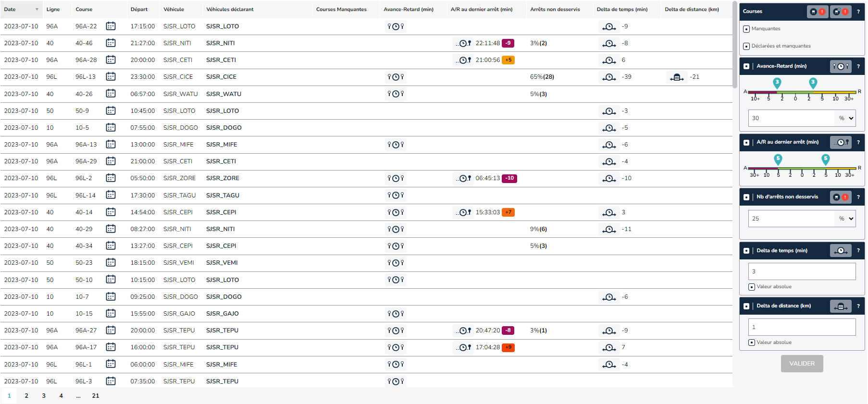
Task: Open calendar icon for course 50-9
Action: [111, 110]
